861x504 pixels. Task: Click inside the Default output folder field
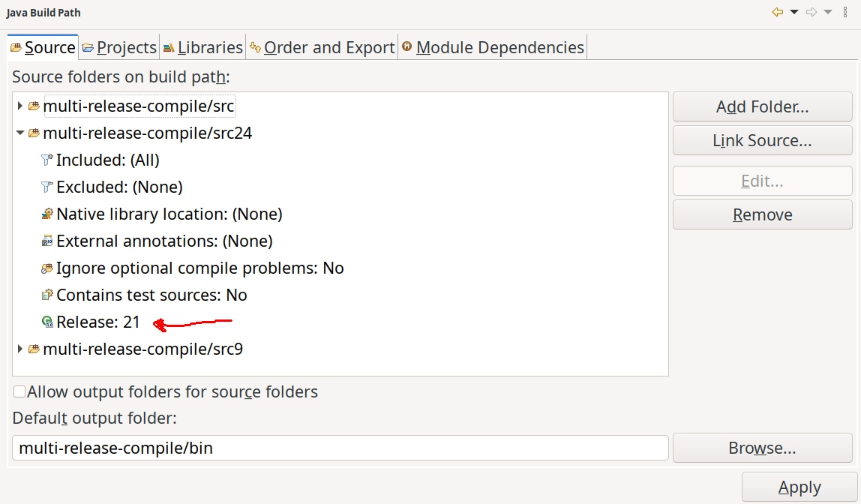[337, 448]
